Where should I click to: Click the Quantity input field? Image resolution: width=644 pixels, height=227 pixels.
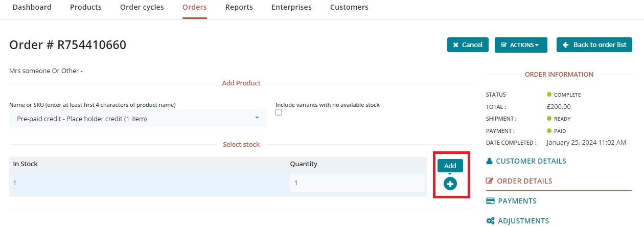click(x=356, y=183)
